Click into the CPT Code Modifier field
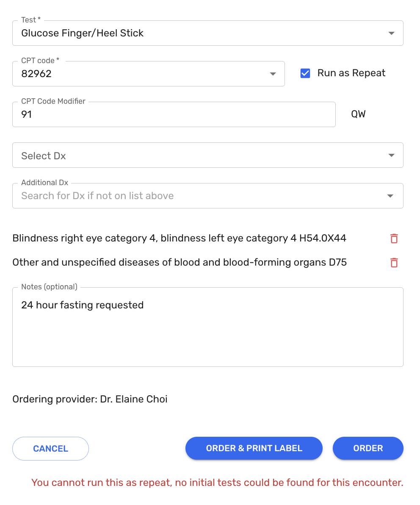The width and height of the screenshot is (420, 505). [x=174, y=115]
